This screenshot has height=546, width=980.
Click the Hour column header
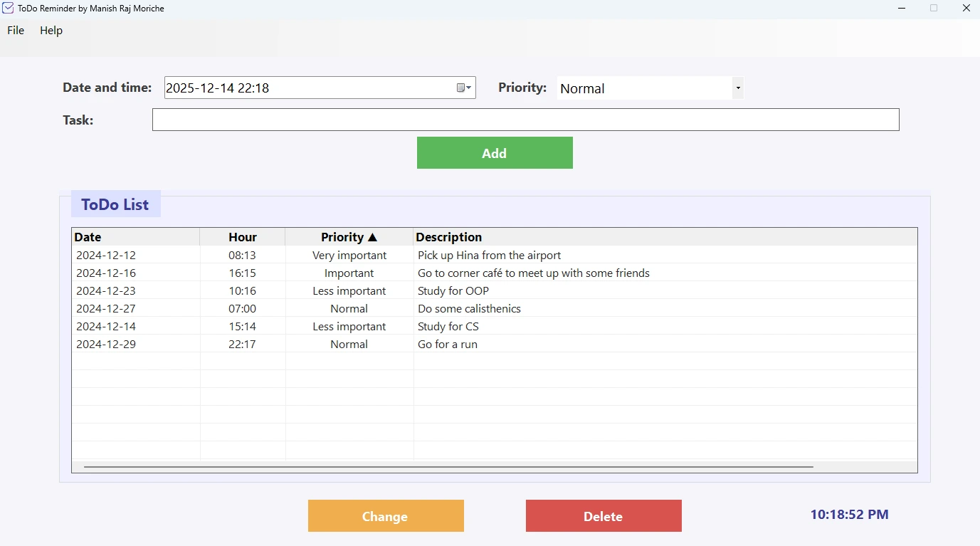tap(242, 236)
